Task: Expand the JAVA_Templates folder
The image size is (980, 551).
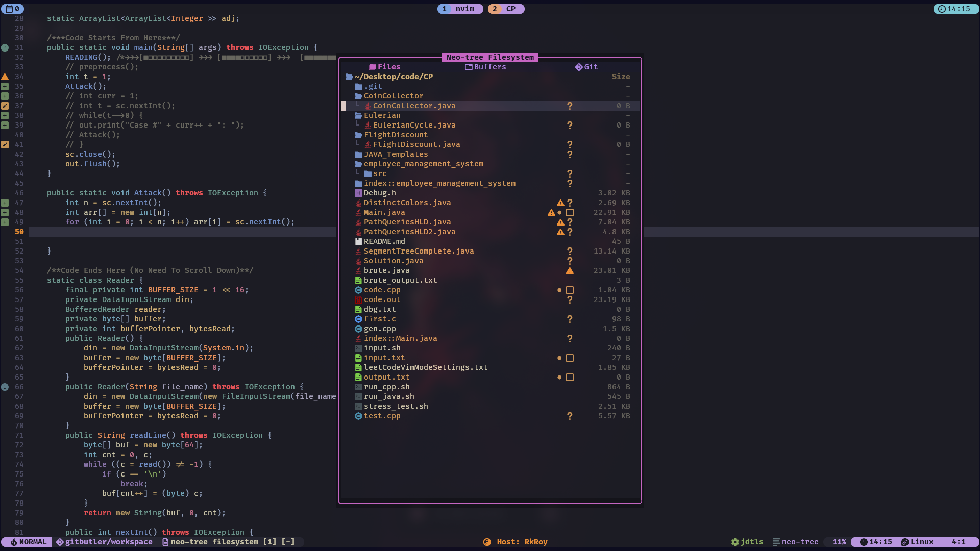Action: pyautogui.click(x=396, y=154)
